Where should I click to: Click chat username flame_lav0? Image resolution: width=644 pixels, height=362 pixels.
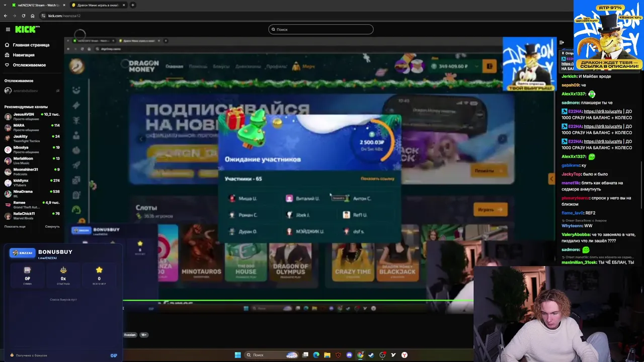[x=572, y=213]
